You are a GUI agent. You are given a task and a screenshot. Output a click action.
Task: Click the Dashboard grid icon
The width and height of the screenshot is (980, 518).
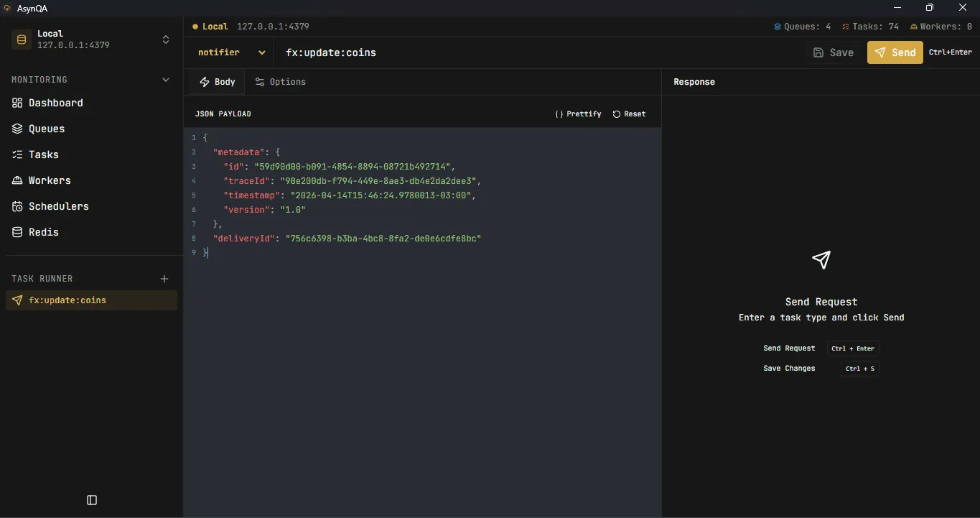(17, 103)
